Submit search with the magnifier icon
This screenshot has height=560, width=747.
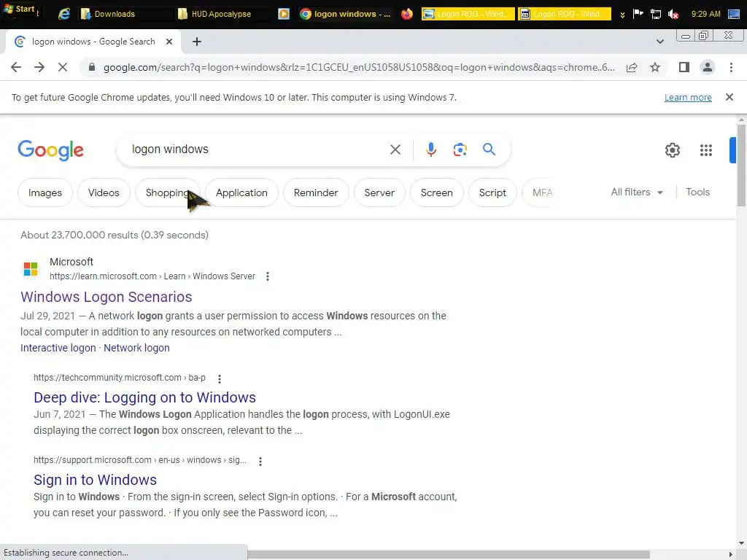489,149
